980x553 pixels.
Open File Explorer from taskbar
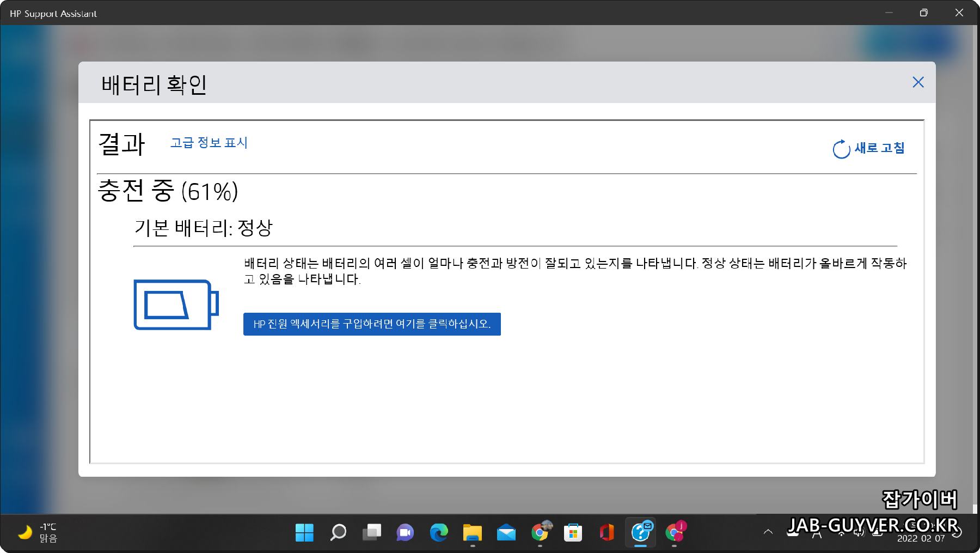click(x=473, y=532)
